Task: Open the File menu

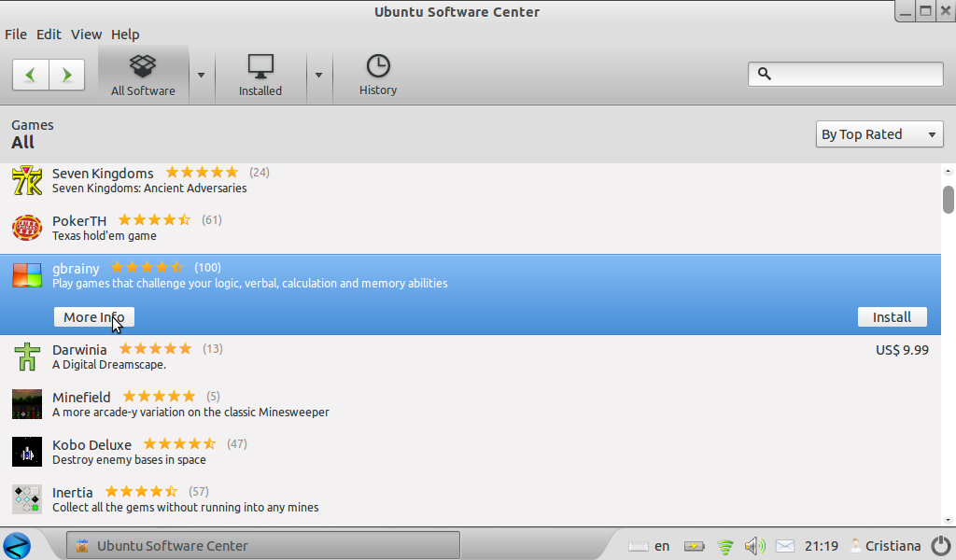Action: tap(16, 35)
